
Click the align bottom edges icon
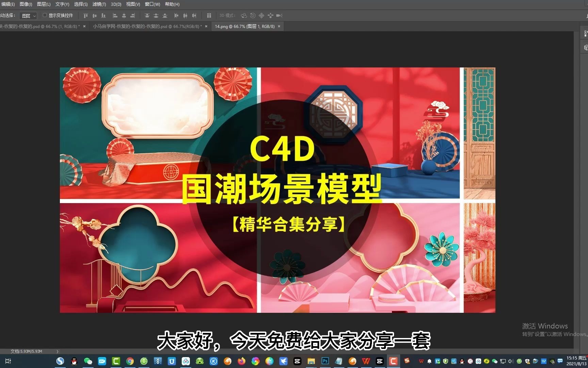pos(103,15)
